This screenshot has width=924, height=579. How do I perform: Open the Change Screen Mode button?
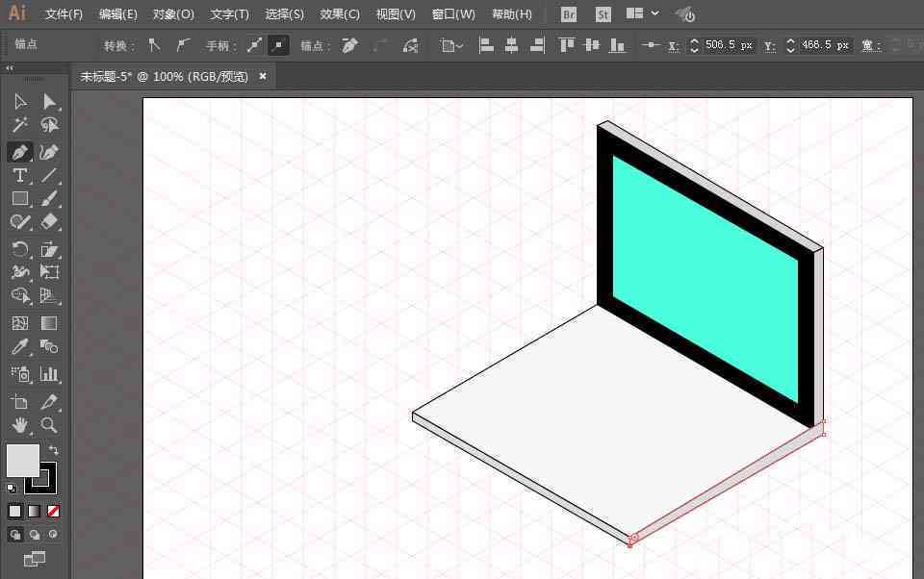[35, 559]
